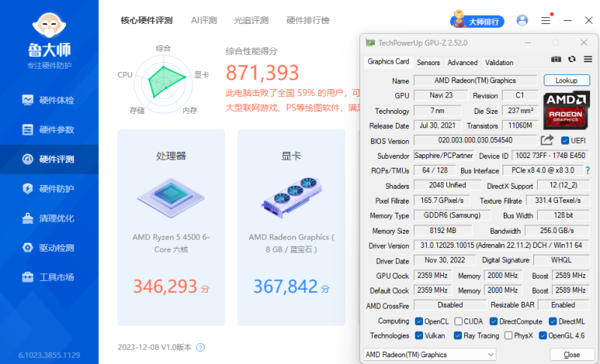
Task: Switch to GPU-Z Validation tab
Action: (499, 62)
